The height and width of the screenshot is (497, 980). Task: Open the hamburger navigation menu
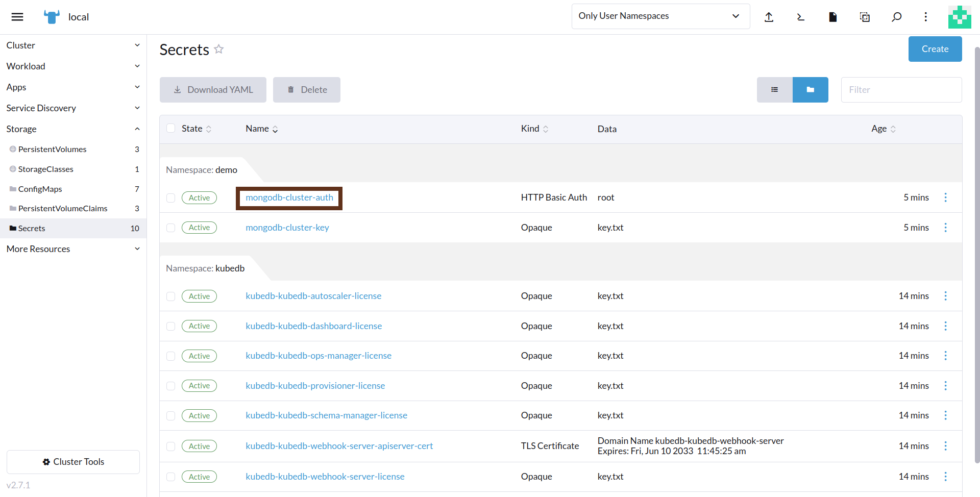coord(17,17)
